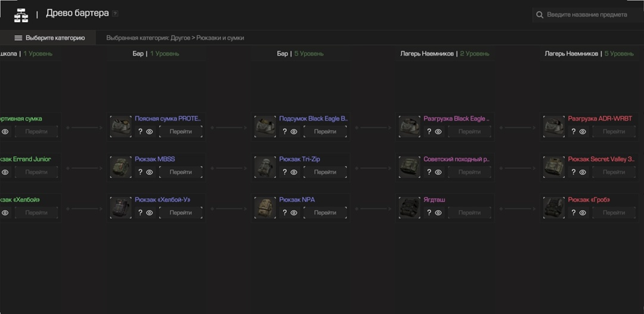
Task: Click the Рюкзак MBSS item name
Action: (155, 159)
